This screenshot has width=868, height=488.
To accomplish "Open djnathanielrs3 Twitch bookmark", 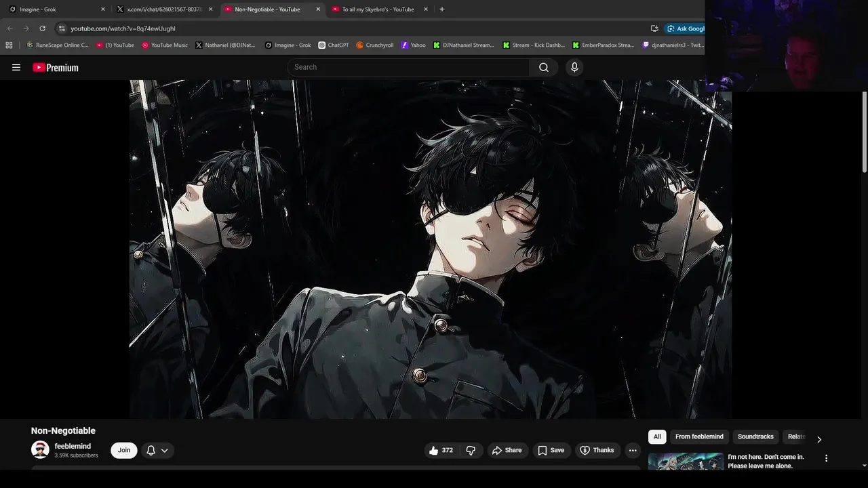I will 673,45.
